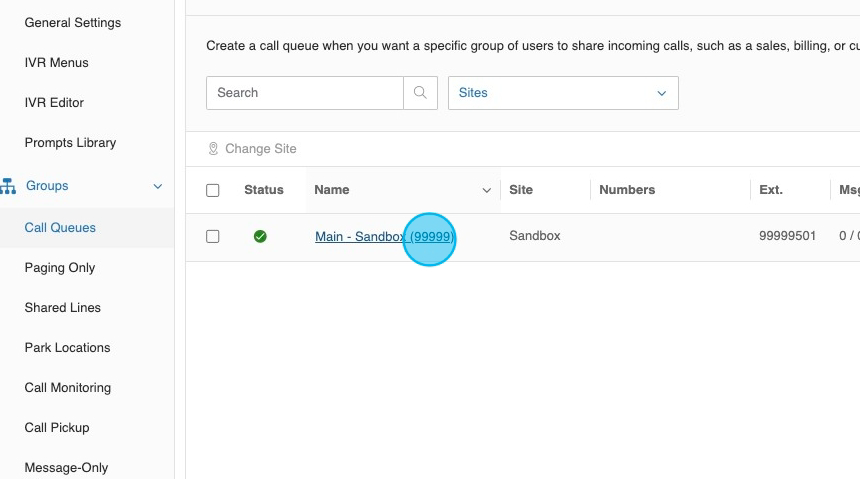Screen dimensions: 860x479
Task: Toggle the select-all header checkbox
Action: (212, 190)
